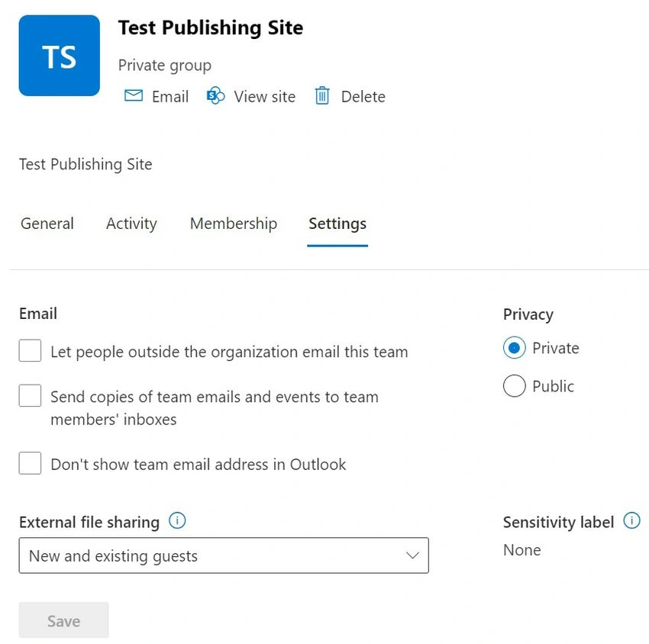Tick Don't show team email address in Outlook
The height and width of the screenshot is (644, 649).
30,463
